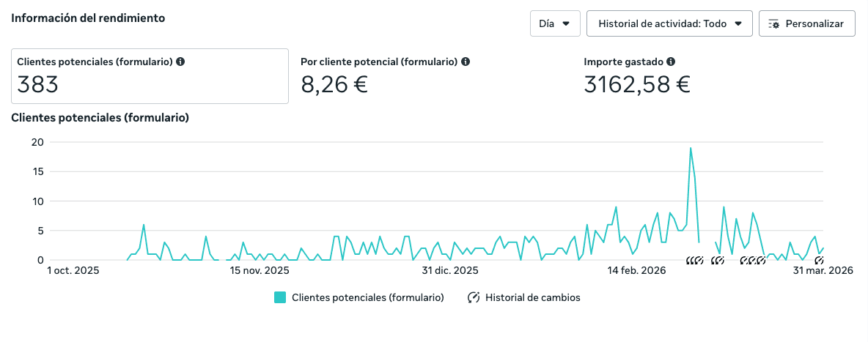The image size is (868, 342).
Task: Toggle Clientes potenciales (formulario) legend label
Action: click(x=367, y=297)
